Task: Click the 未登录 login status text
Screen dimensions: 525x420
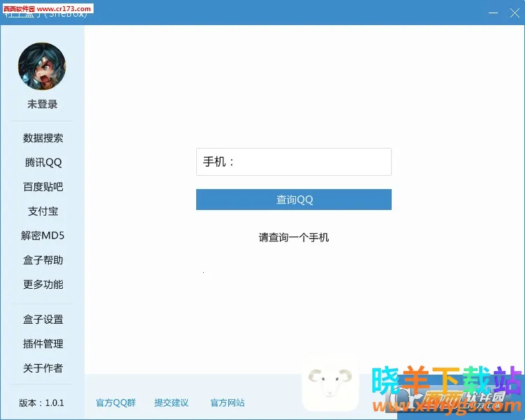Action: pyautogui.click(x=42, y=104)
